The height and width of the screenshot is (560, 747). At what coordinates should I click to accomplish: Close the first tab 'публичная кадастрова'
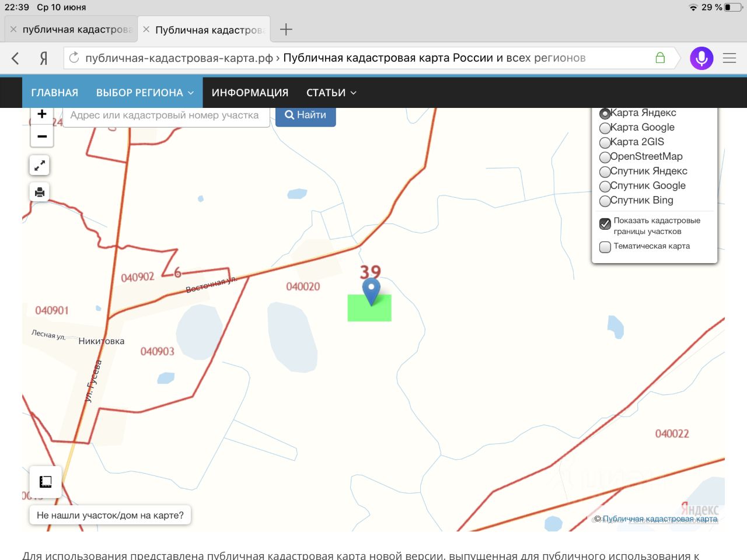click(x=13, y=29)
